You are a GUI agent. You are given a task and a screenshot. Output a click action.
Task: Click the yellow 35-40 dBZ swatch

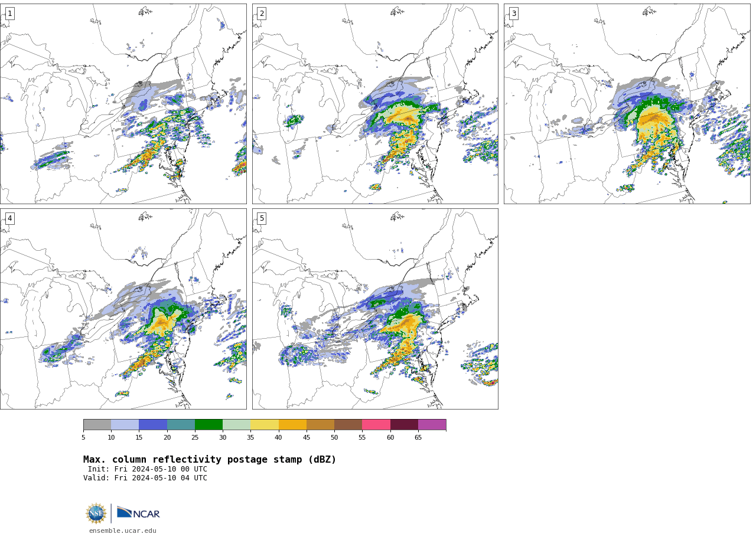pos(265,425)
